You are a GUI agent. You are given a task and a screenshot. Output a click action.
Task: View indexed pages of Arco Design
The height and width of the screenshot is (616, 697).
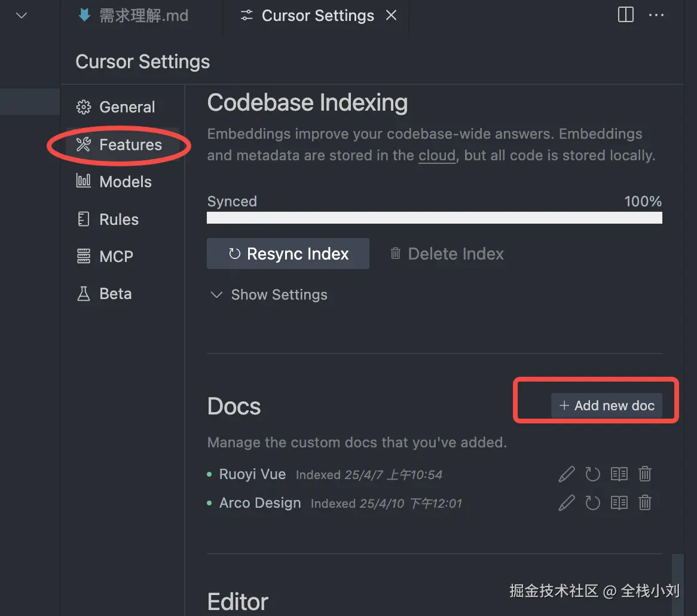(x=619, y=503)
